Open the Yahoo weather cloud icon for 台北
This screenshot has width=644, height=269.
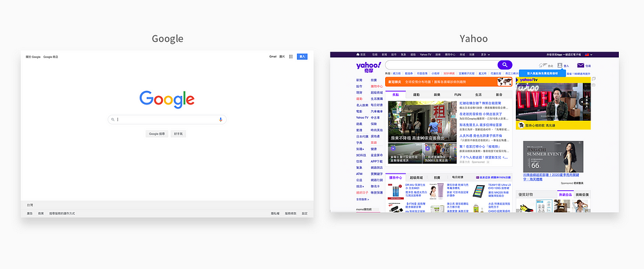[x=542, y=65]
